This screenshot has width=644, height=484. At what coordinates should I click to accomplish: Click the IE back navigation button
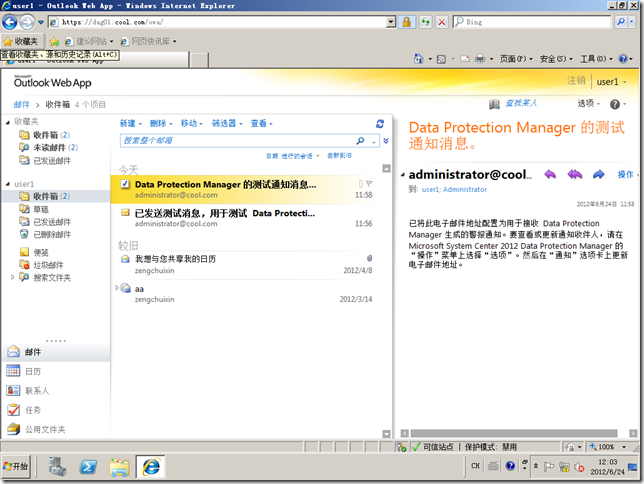click(x=10, y=22)
